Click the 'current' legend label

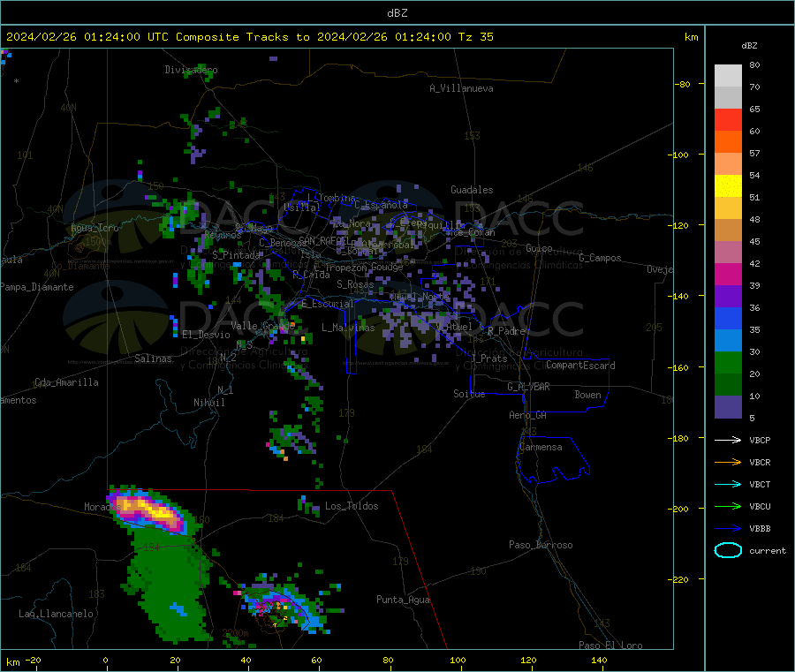coord(768,551)
